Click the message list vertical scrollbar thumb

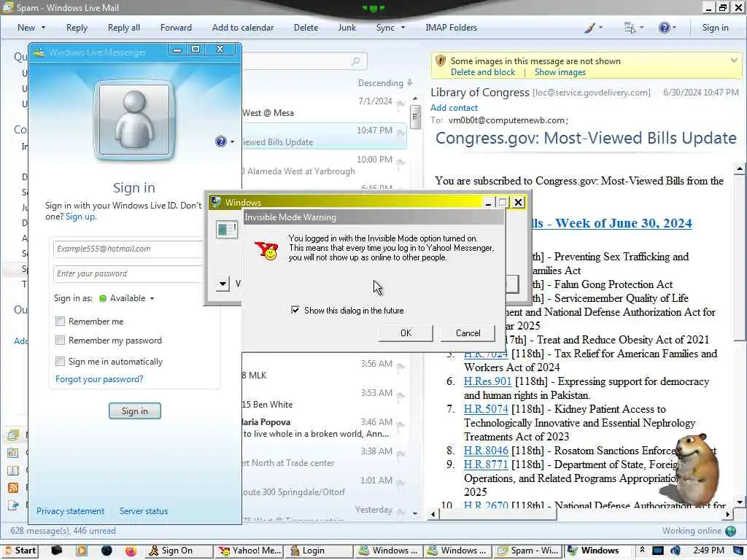point(415,116)
